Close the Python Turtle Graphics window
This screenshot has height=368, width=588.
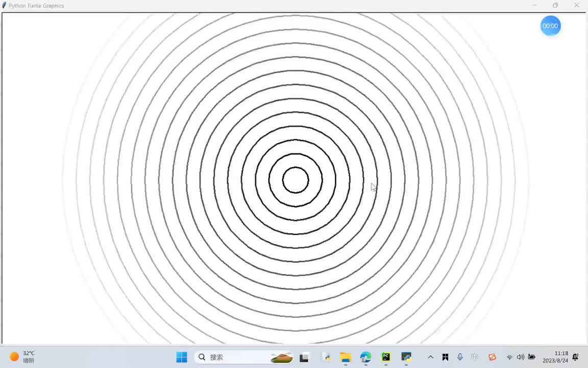tap(577, 5)
